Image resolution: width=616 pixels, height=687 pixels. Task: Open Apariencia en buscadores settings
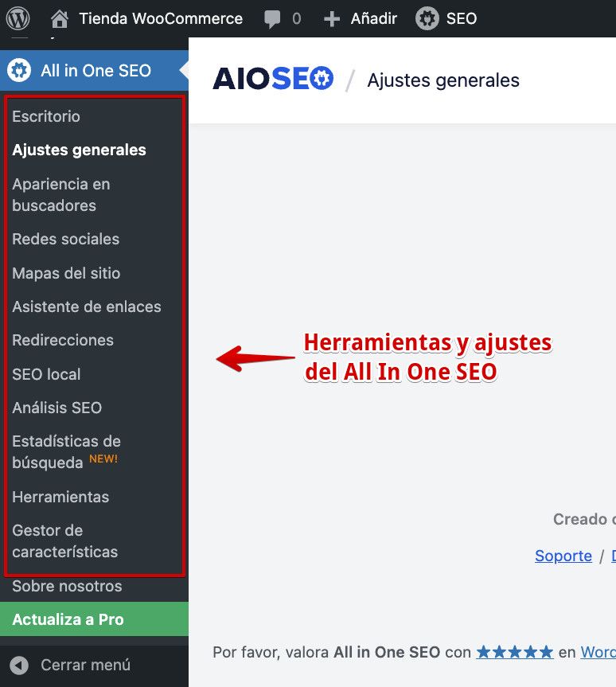(x=61, y=194)
